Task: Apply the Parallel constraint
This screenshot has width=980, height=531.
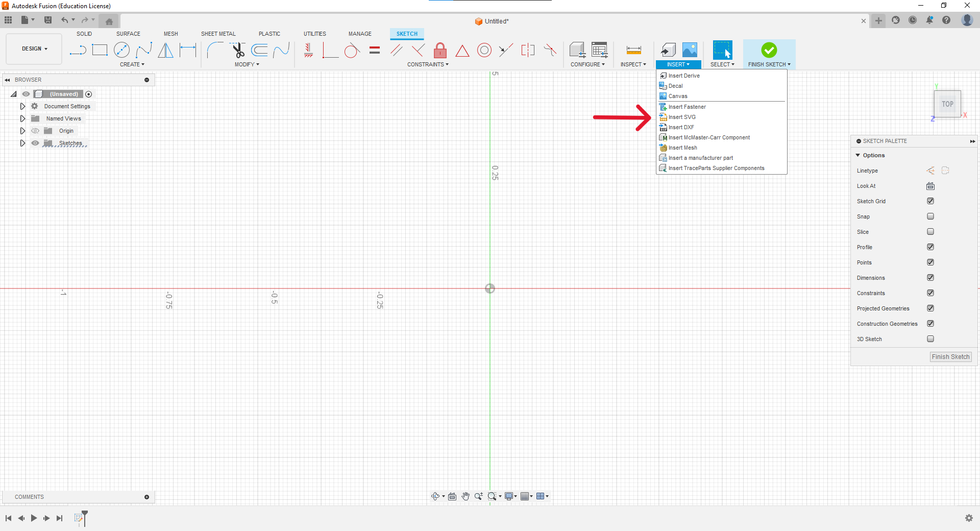Action: click(397, 50)
